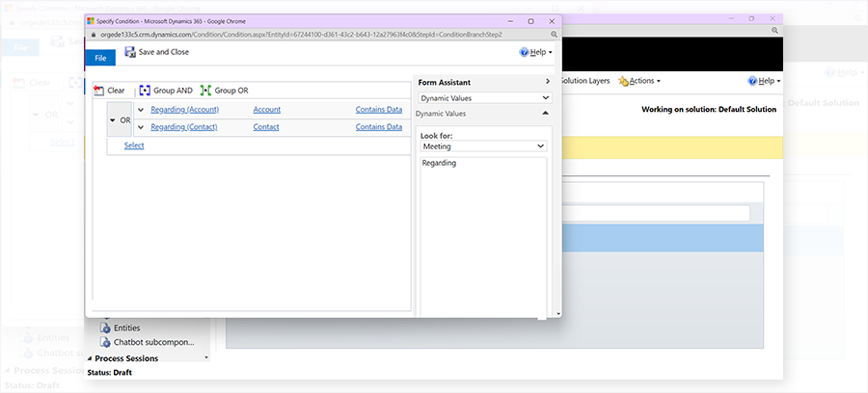Click Contains Data in the Account row
This screenshot has width=868, height=393.
click(x=379, y=110)
